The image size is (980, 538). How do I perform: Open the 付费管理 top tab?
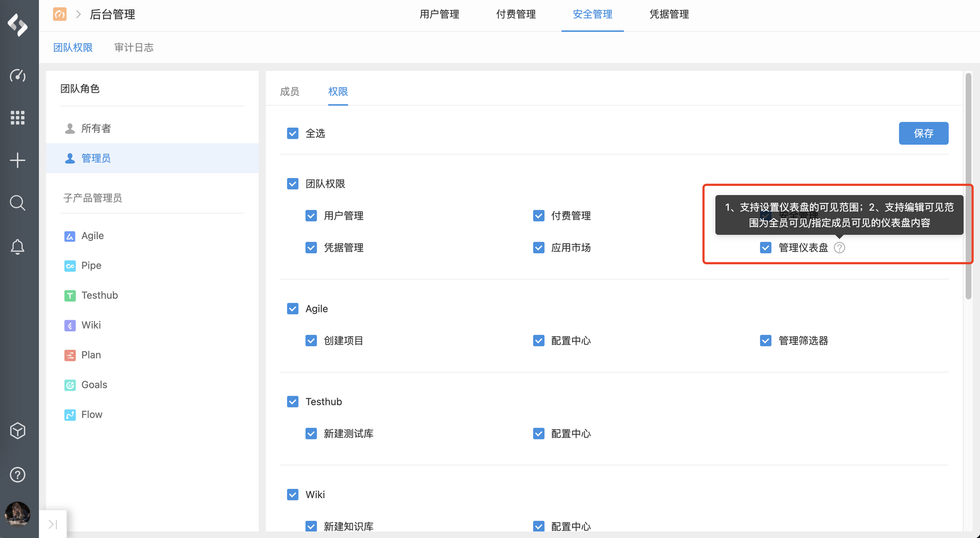coord(516,14)
